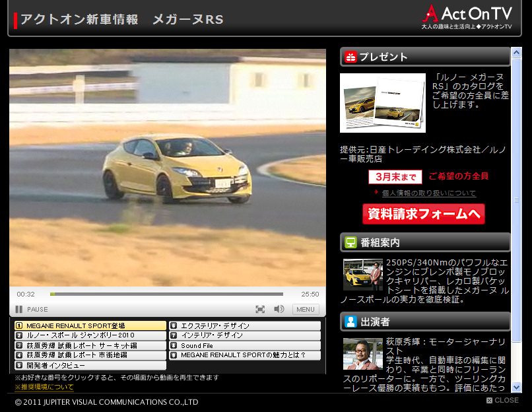Click the アクトオン新車情報 メガーヌRS title

click(122, 19)
